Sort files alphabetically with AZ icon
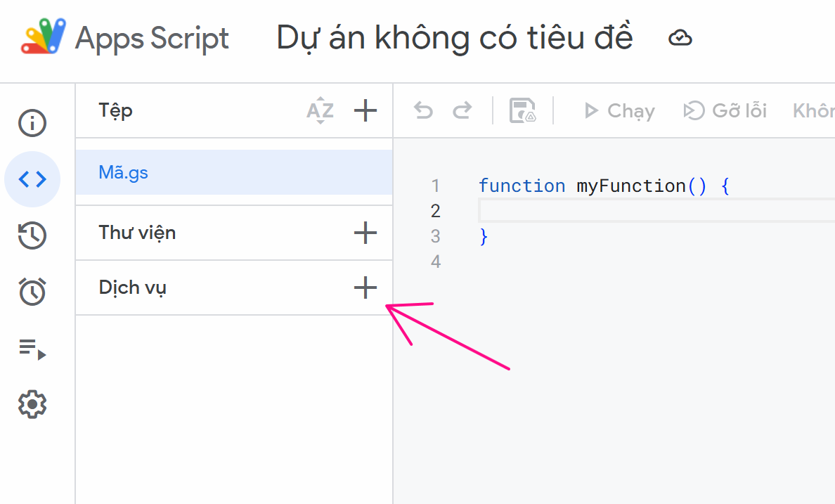Image resolution: width=835 pixels, height=504 pixels. pyautogui.click(x=321, y=111)
